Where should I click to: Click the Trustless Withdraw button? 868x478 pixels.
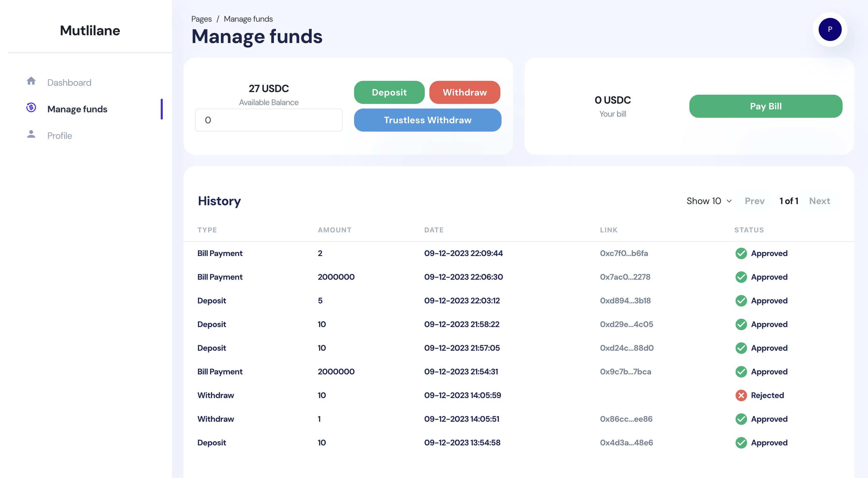coord(427,120)
